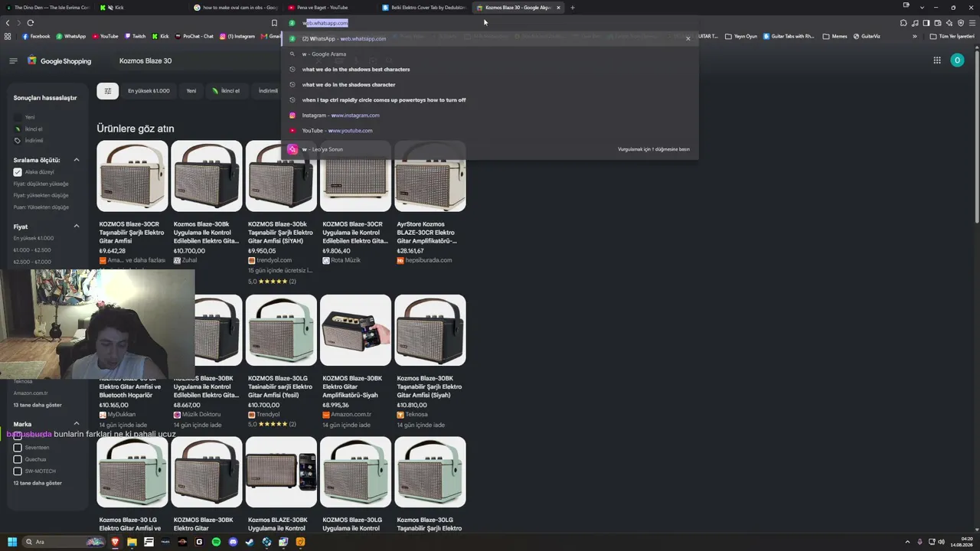This screenshot has width=980, height=551.
Task: Close the Kozmos Blaze 30 tab
Action: [x=558, y=8]
